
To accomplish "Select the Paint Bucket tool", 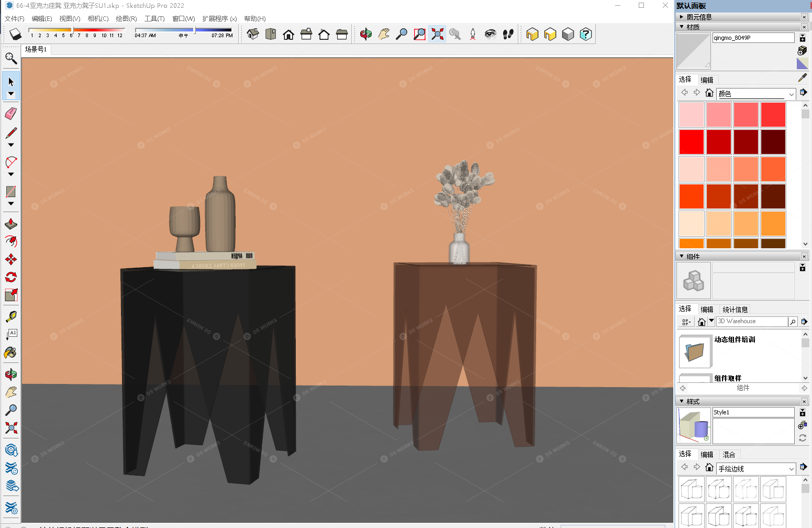I will (x=11, y=352).
